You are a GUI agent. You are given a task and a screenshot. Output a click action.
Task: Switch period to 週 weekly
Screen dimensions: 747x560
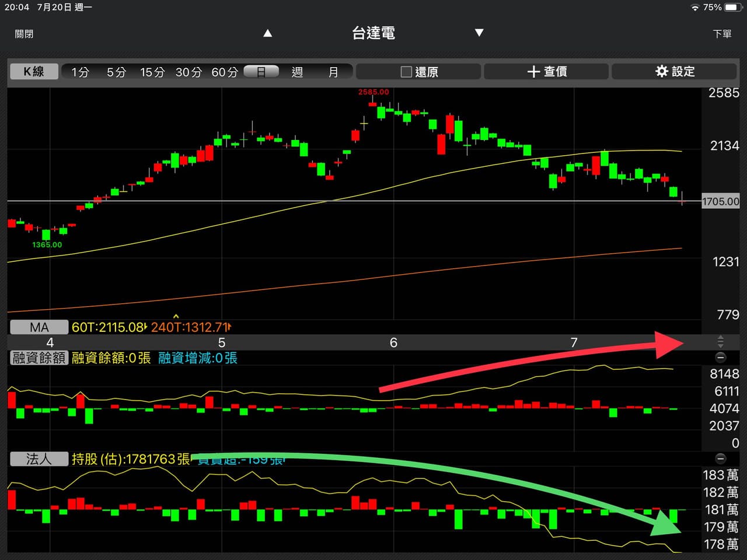(x=297, y=72)
